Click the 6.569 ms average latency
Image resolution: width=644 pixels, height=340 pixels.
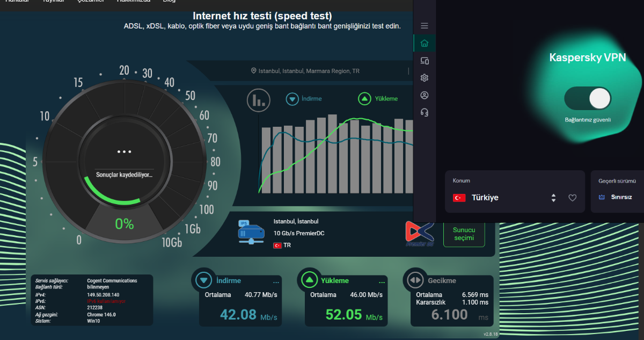[475, 295]
